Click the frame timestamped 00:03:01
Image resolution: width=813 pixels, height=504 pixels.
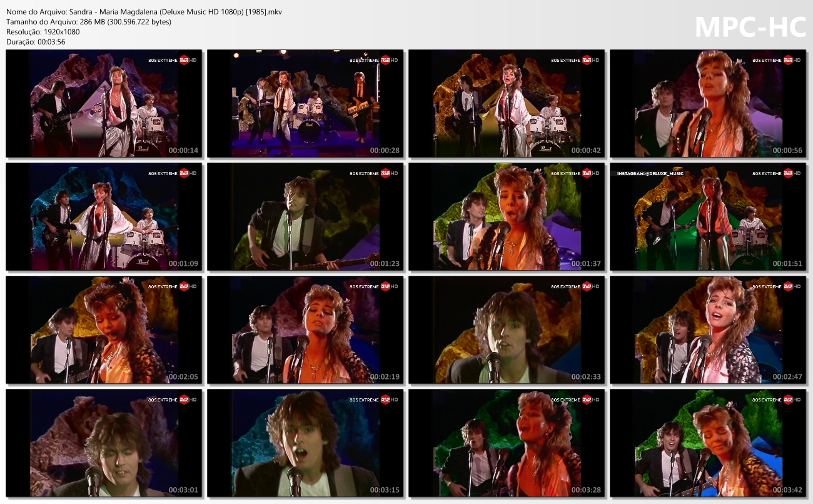(x=104, y=443)
